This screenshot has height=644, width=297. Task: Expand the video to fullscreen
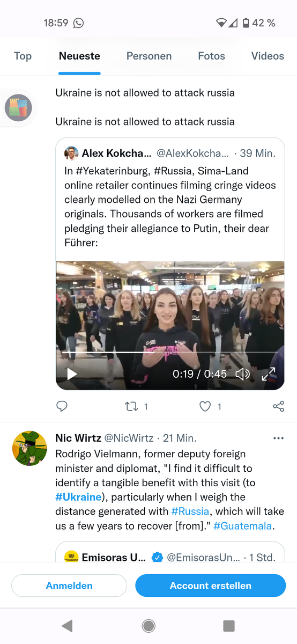(x=268, y=374)
